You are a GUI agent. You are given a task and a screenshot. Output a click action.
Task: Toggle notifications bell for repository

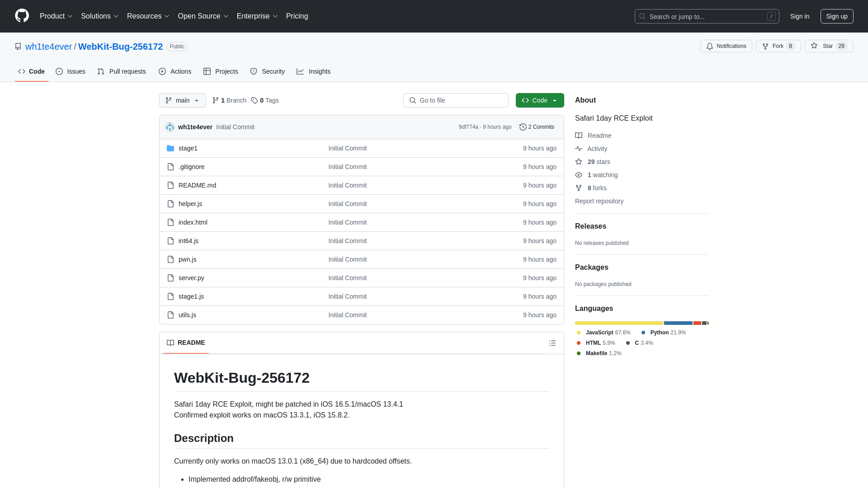point(726,46)
